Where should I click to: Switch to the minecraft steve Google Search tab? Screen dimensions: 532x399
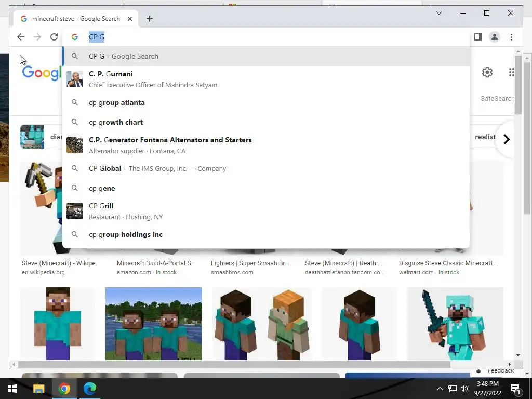click(x=76, y=19)
